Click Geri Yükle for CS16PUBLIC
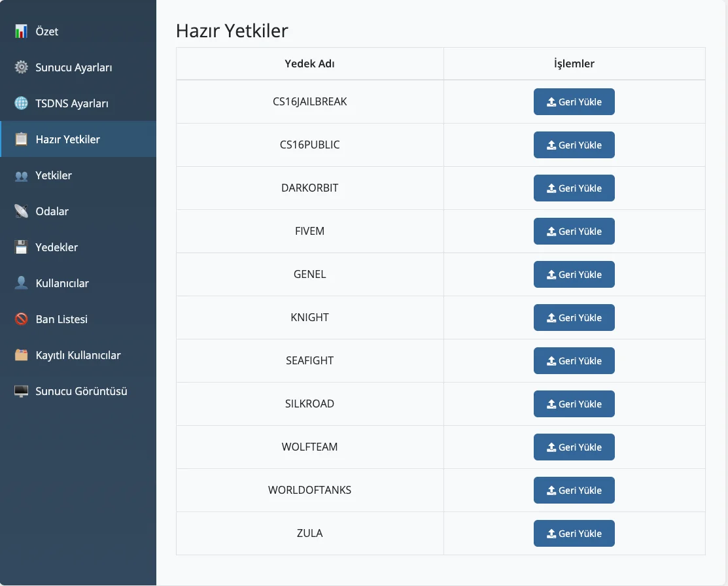The width and height of the screenshot is (728, 586). click(x=574, y=145)
